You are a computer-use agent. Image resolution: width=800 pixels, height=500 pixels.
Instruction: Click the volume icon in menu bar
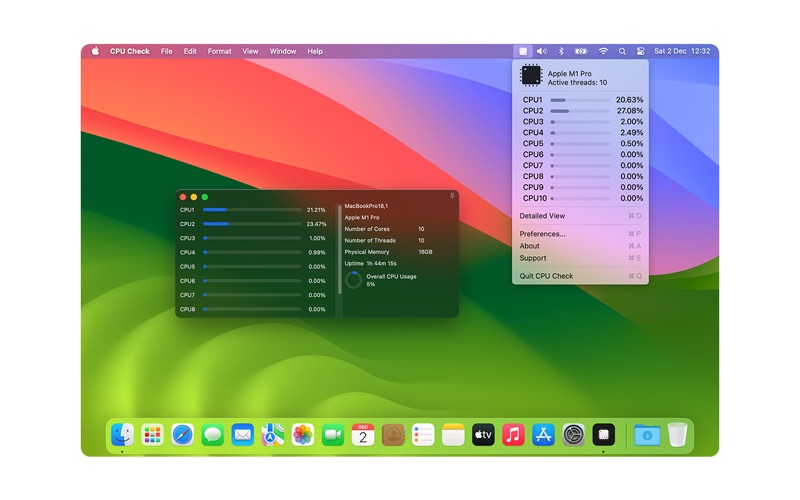tap(541, 51)
